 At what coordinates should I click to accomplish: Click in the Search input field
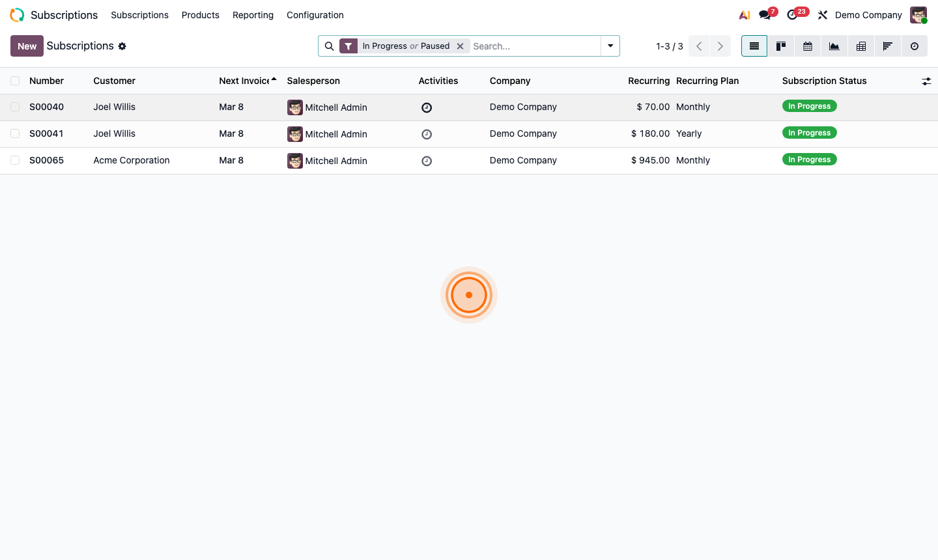(x=534, y=46)
